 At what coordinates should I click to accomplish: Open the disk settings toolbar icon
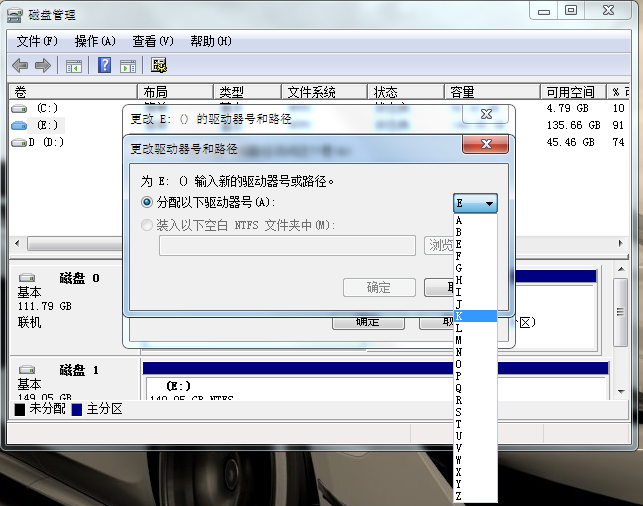coord(159,65)
